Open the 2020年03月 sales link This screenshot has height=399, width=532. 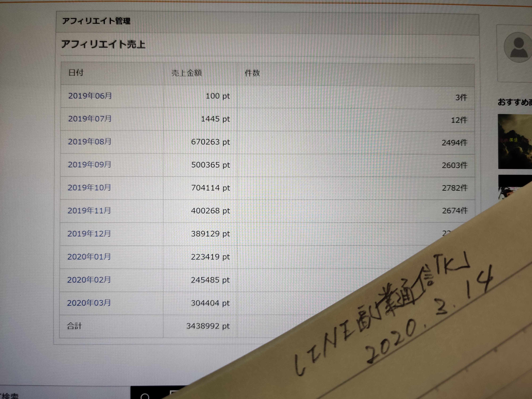tap(89, 303)
